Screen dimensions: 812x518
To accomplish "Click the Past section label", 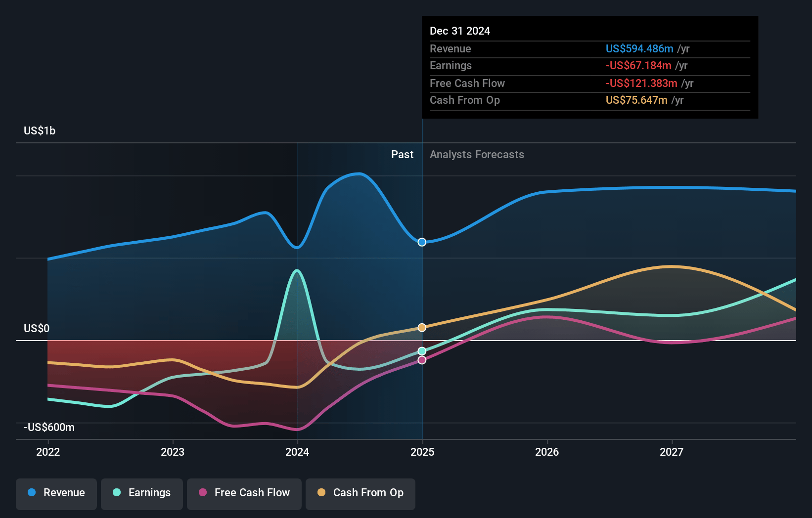I will pos(402,154).
